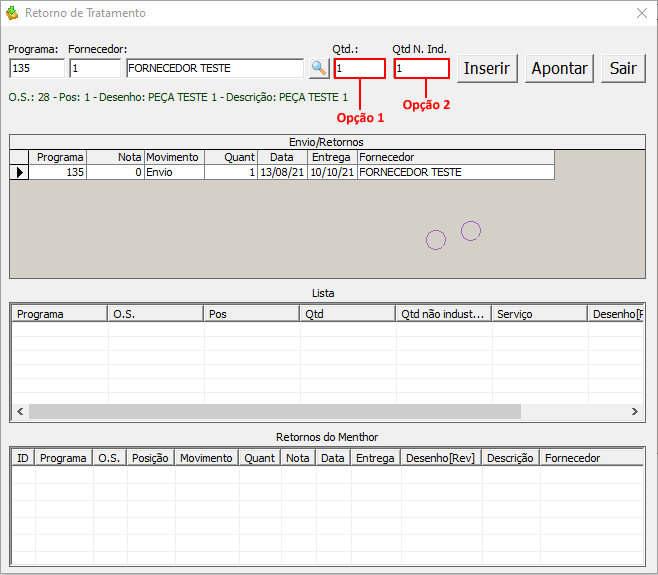The width and height of the screenshot is (658, 575).
Task: Click the Sair button
Action: [x=623, y=68]
